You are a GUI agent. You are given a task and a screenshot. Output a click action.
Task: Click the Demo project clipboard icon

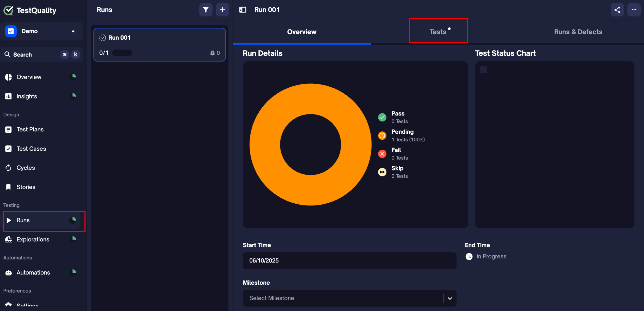[11, 31]
